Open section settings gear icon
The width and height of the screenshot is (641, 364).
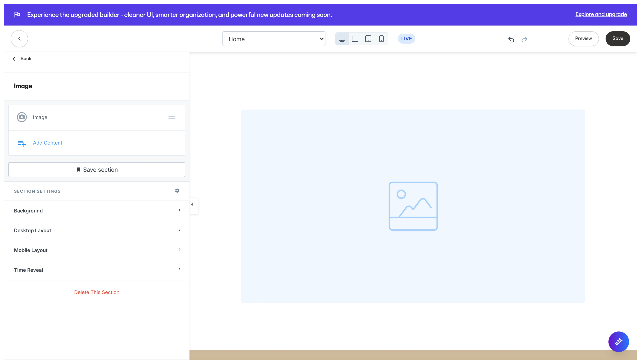(x=177, y=191)
